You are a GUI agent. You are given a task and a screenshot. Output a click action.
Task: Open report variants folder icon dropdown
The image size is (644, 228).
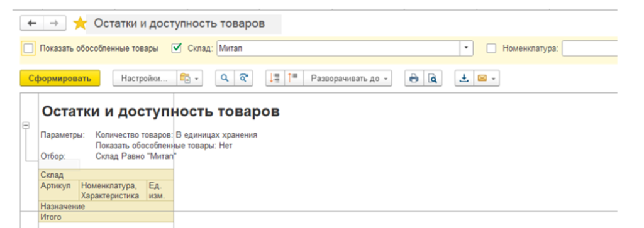click(x=190, y=78)
